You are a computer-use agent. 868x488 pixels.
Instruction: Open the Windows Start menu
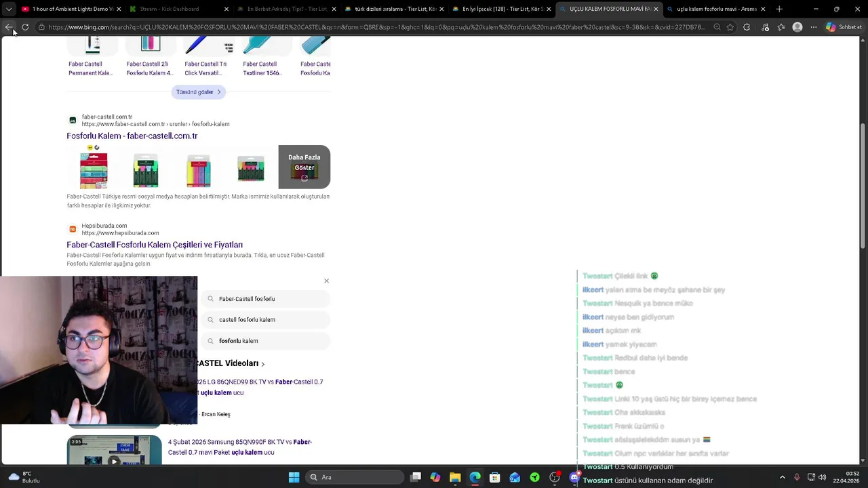pyautogui.click(x=294, y=477)
